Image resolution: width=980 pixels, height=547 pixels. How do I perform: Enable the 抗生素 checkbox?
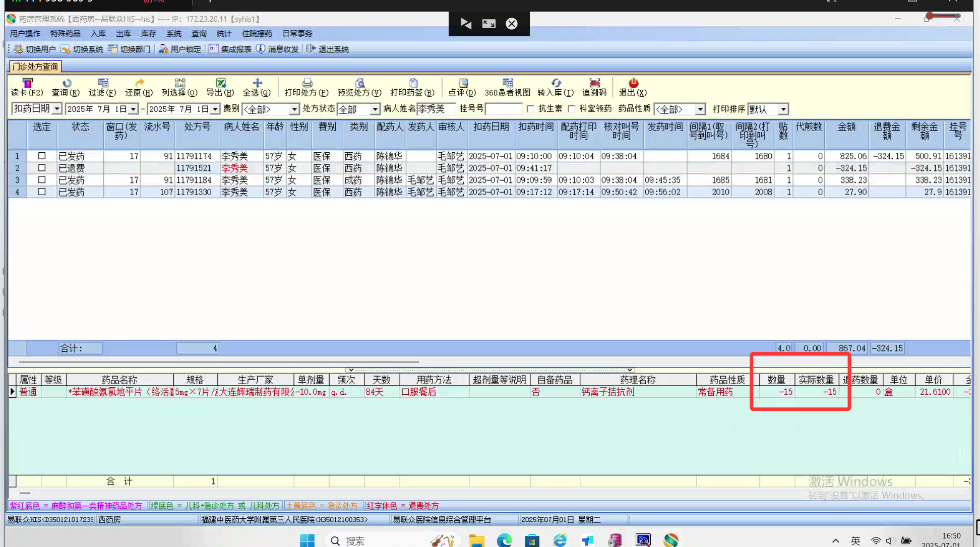coord(531,109)
